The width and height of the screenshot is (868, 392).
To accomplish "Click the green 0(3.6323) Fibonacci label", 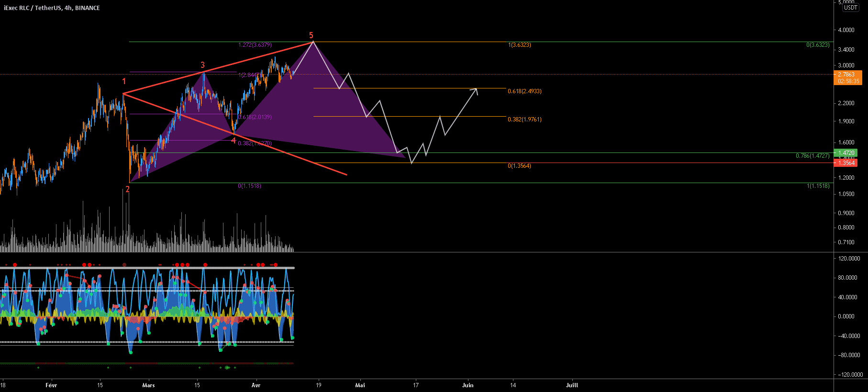I will tap(818, 45).
